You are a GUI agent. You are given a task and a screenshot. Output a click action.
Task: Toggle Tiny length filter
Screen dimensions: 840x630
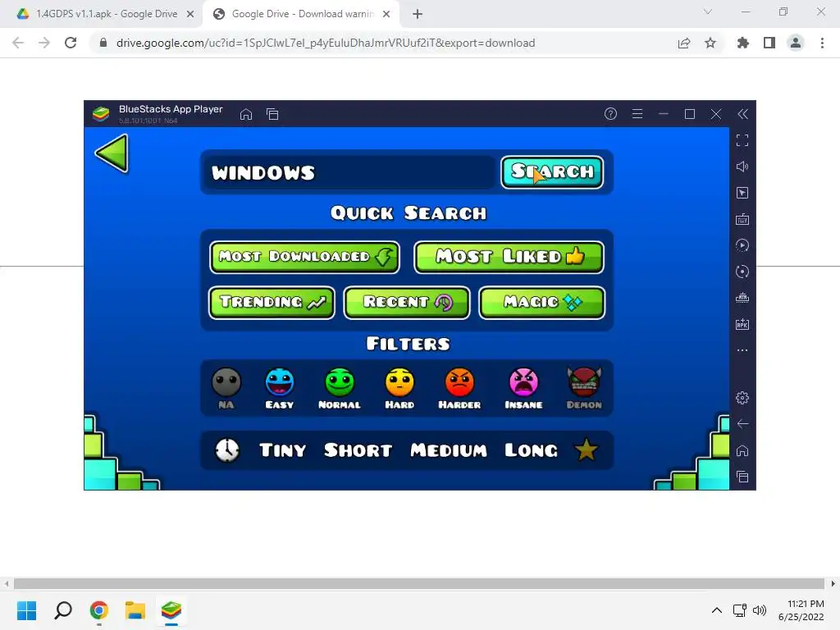tap(282, 450)
